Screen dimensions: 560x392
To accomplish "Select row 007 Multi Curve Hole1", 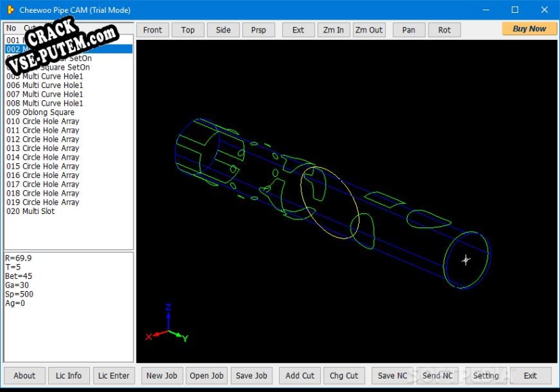I will [x=68, y=94].
